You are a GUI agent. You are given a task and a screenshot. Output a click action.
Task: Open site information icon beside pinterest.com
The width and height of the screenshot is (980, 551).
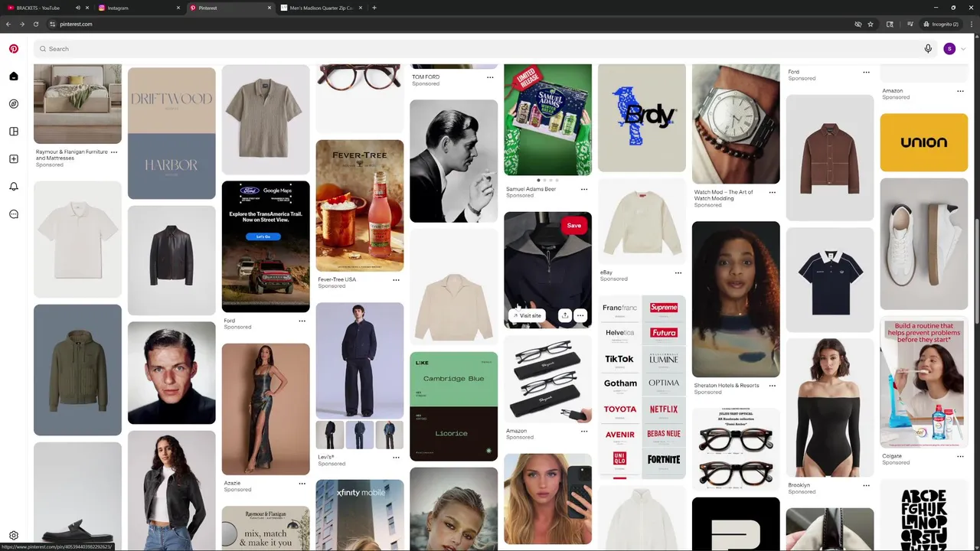pos(53,24)
